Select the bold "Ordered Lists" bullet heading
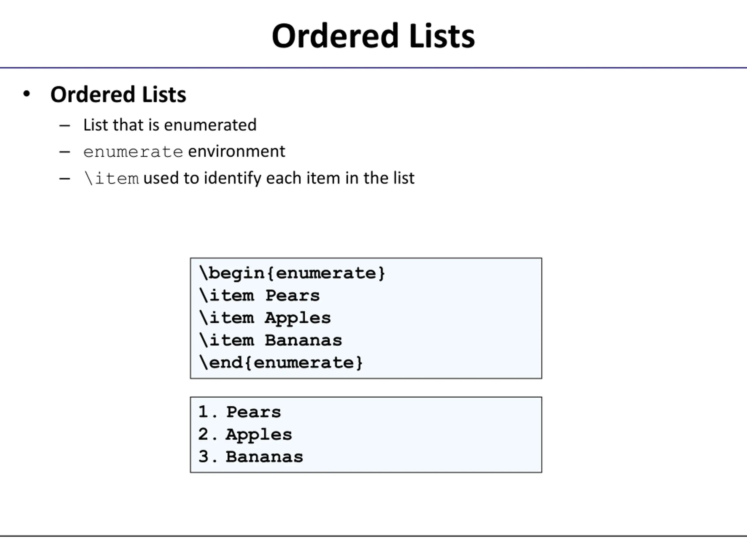 118,94
